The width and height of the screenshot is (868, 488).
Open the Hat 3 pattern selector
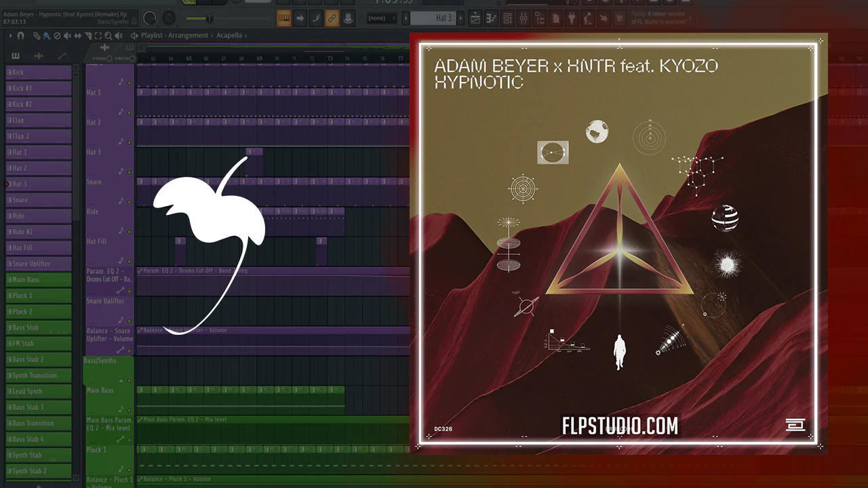pos(434,18)
